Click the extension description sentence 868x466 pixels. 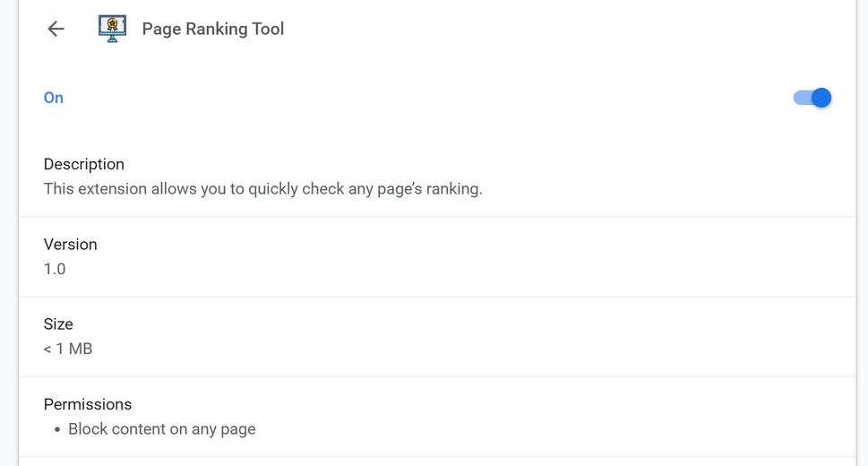(x=263, y=189)
